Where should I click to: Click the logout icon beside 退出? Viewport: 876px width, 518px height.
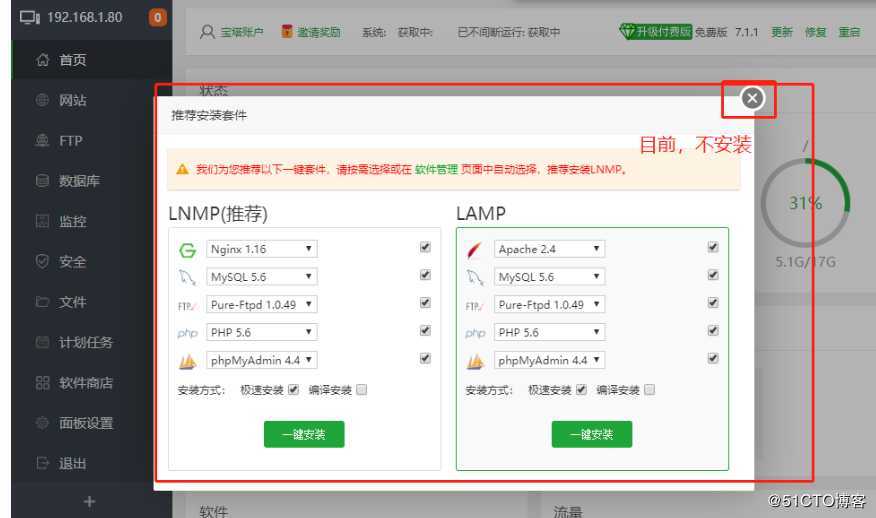coord(42,463)
